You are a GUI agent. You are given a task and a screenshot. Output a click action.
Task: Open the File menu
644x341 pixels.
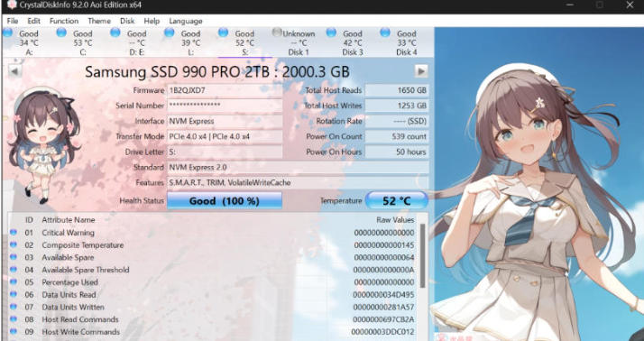(13, 21)
